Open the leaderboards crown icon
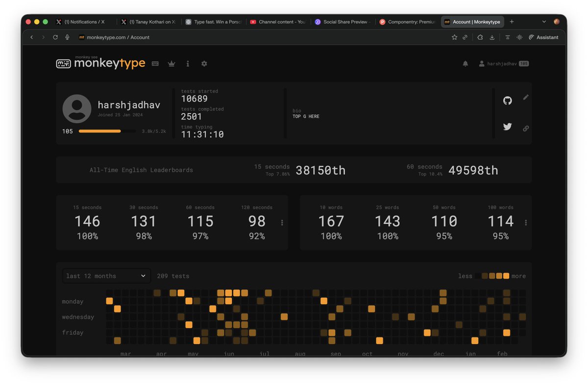 171,64
